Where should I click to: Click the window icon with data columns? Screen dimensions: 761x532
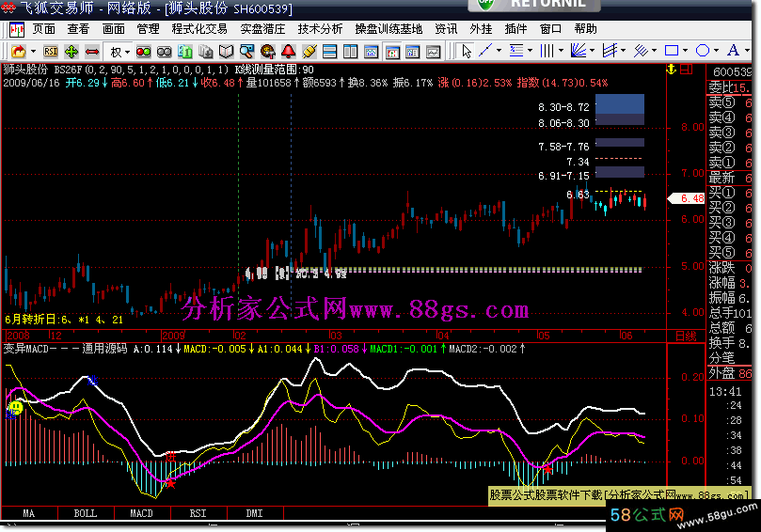(413, 51)
